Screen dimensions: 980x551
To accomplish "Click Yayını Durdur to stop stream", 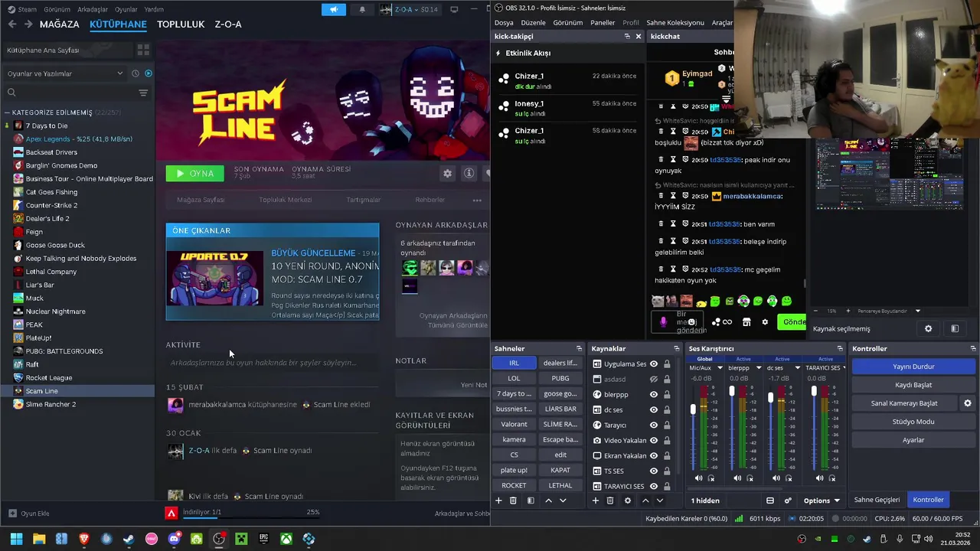I will coord(913,367).
